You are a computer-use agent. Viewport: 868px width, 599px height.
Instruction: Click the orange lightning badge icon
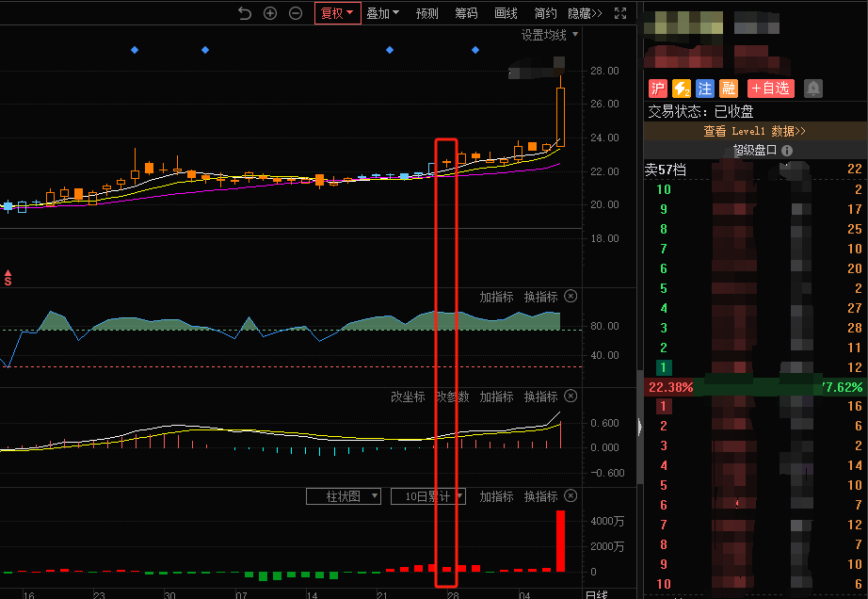681,89
